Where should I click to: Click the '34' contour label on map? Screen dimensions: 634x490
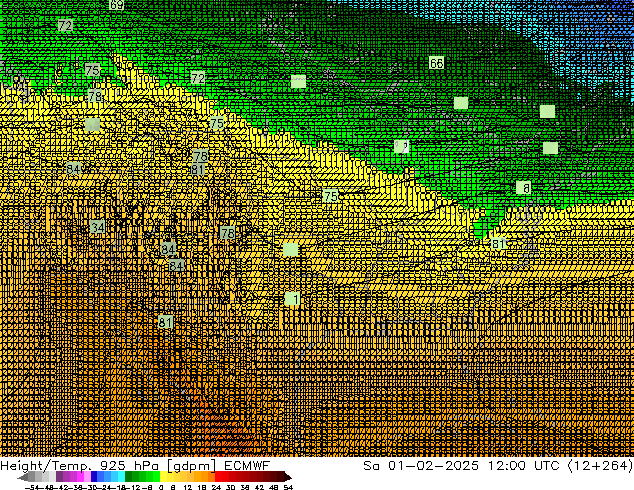(x=97, y=227)
